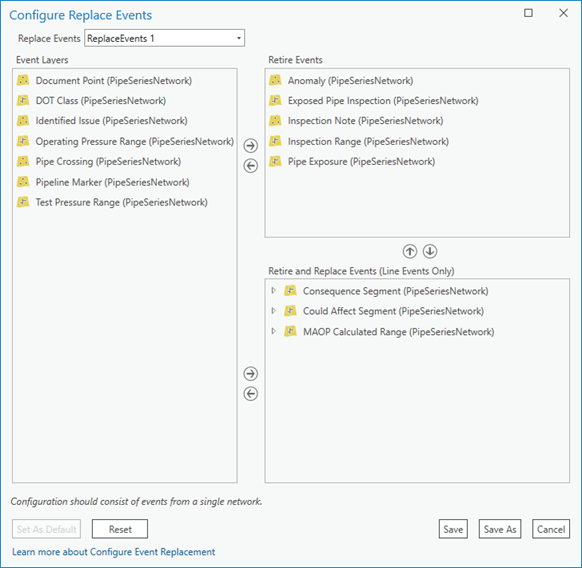582x568 pixels.
Task: Expand the MAOP Calculated Range node
Action: click(274, 331)
